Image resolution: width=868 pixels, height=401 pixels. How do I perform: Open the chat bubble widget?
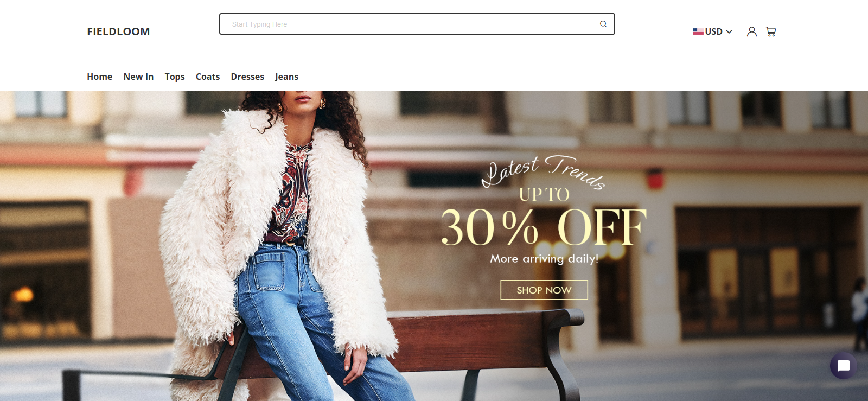(843, 366)
